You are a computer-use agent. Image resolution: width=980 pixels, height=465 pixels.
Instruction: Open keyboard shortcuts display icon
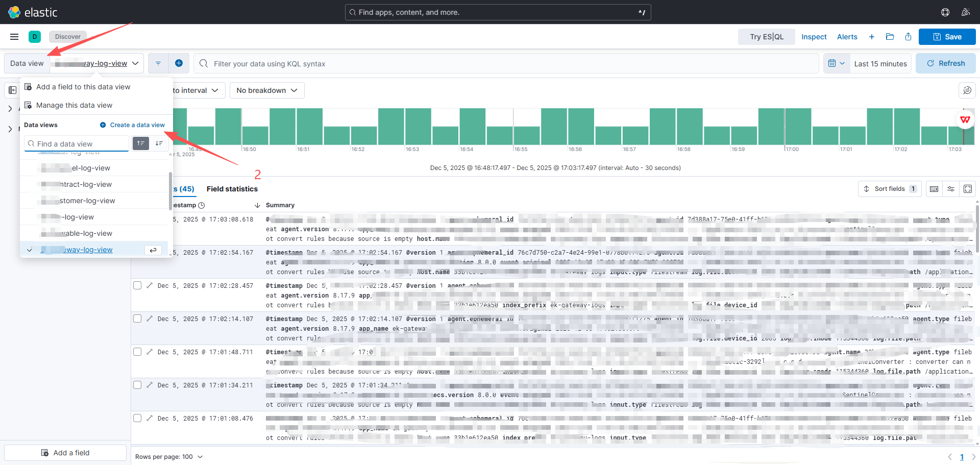tap(934, 189)
